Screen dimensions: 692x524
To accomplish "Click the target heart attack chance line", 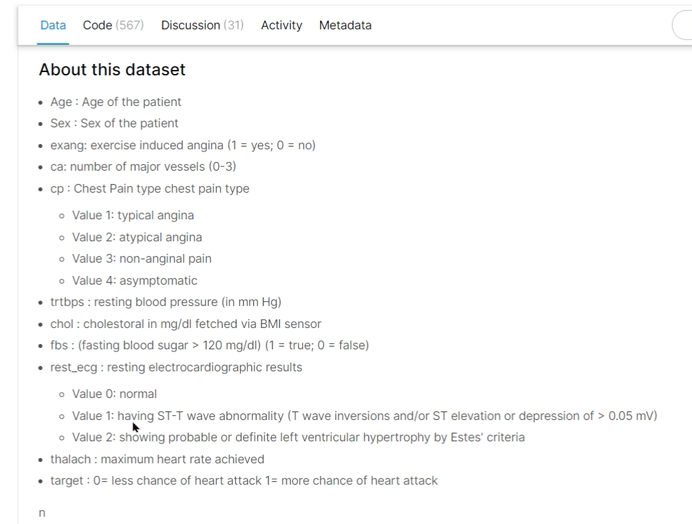I will coord(244,481).
